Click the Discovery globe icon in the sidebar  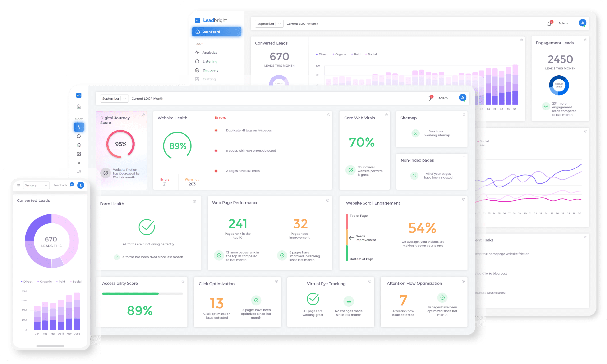[x=79, y=145]
